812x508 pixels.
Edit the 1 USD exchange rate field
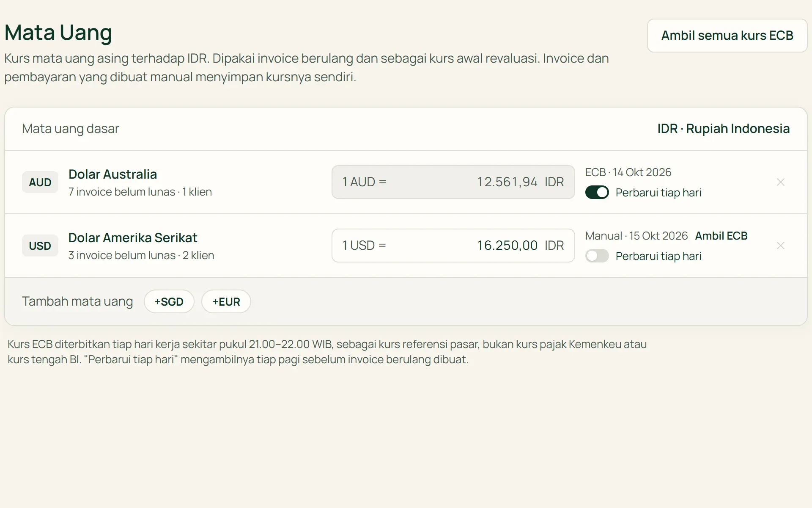tap(453, 246)
